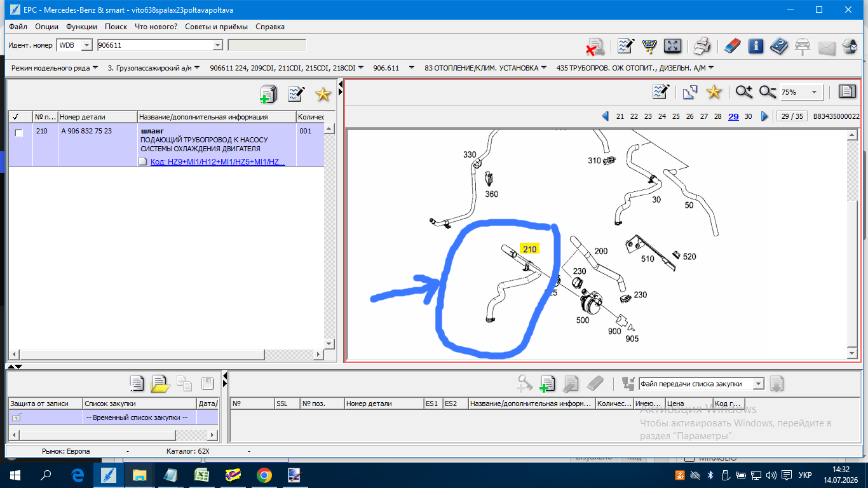The height and width of the screenshot is (488, 868).
Task: Open the notes editor in main toolbar
Action: (x=627, y=46)
